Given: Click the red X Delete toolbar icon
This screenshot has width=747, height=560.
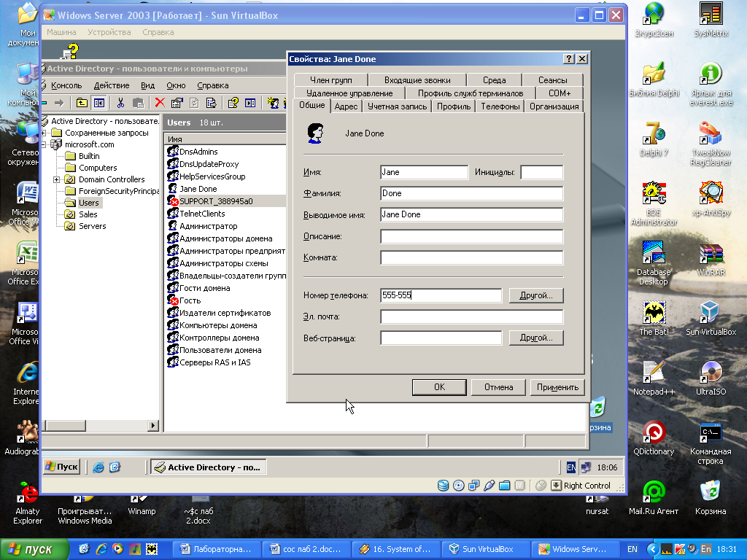Looking at the screenshot, I should [x=160, y=103].
